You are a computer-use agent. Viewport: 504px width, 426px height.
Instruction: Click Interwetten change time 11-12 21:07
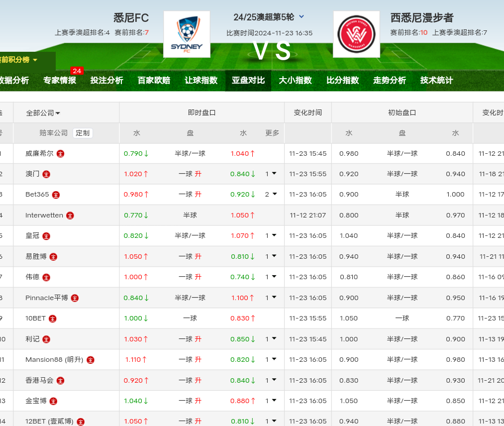(x=308, y=215)
